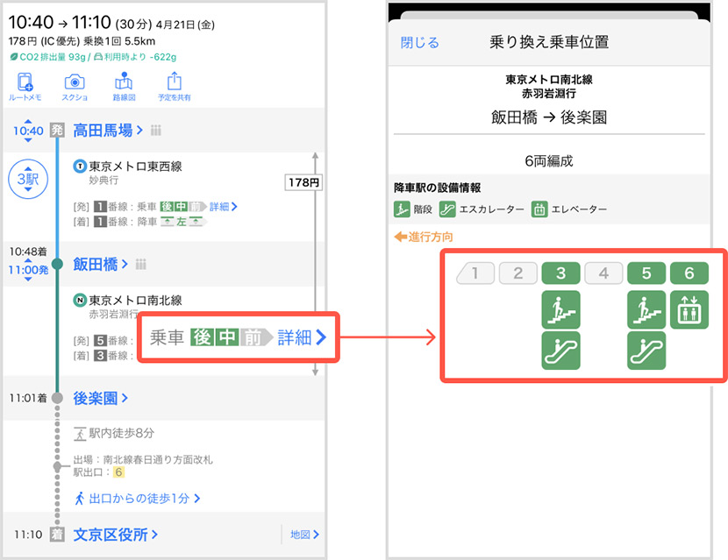Tap the 178円 fare label

tap(303, 182)
